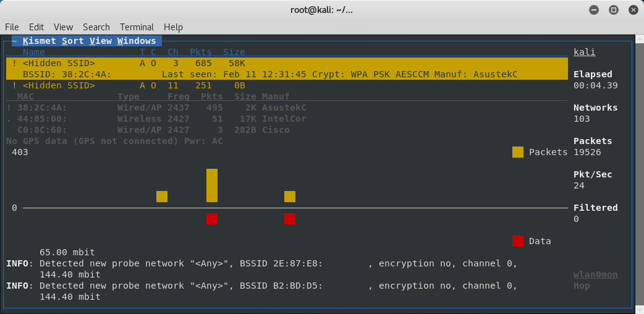644x314 pixels.
Task: Click the yellow Packets legend swatch
Action: pos(518,152)
